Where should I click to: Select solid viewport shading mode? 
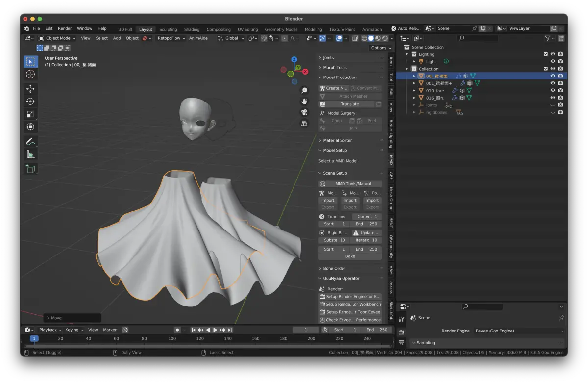click(371, 38)
